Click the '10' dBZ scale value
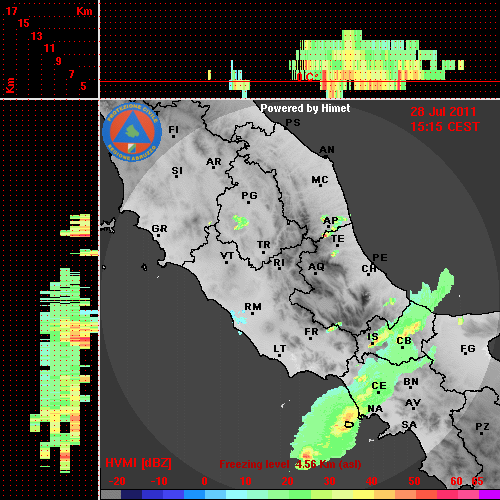This screenshot has width=500, height=500. click(x=246, y=481)
